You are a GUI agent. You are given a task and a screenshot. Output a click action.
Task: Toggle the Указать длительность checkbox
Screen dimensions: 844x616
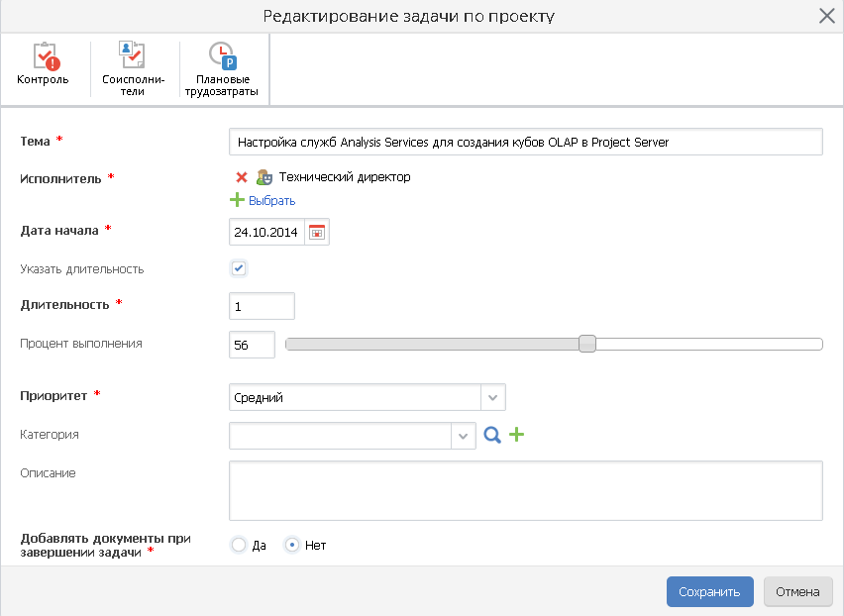239,268
